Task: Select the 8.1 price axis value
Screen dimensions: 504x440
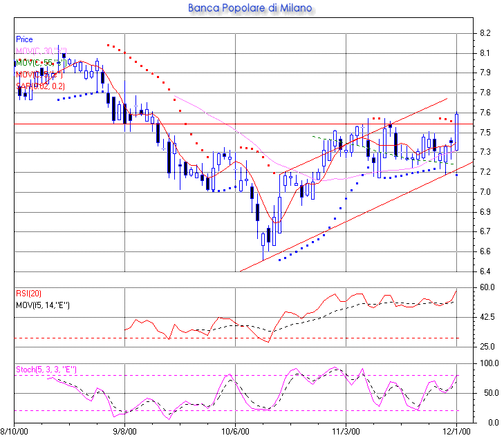Action: (485, 53)
